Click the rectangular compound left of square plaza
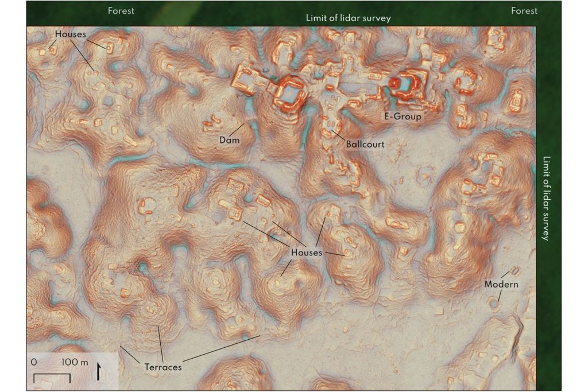This screenshot has height=392, width=588. click(250, 79)
